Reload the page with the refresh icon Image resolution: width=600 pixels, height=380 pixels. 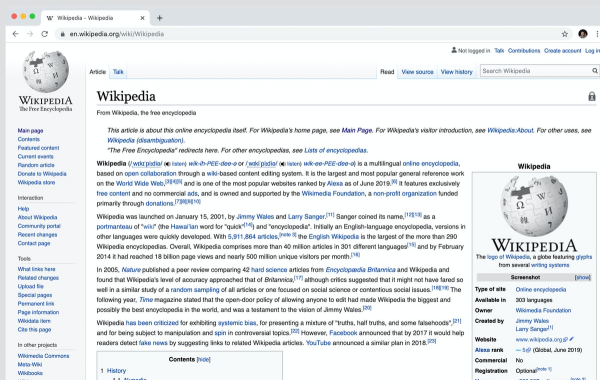pos(44,34)
